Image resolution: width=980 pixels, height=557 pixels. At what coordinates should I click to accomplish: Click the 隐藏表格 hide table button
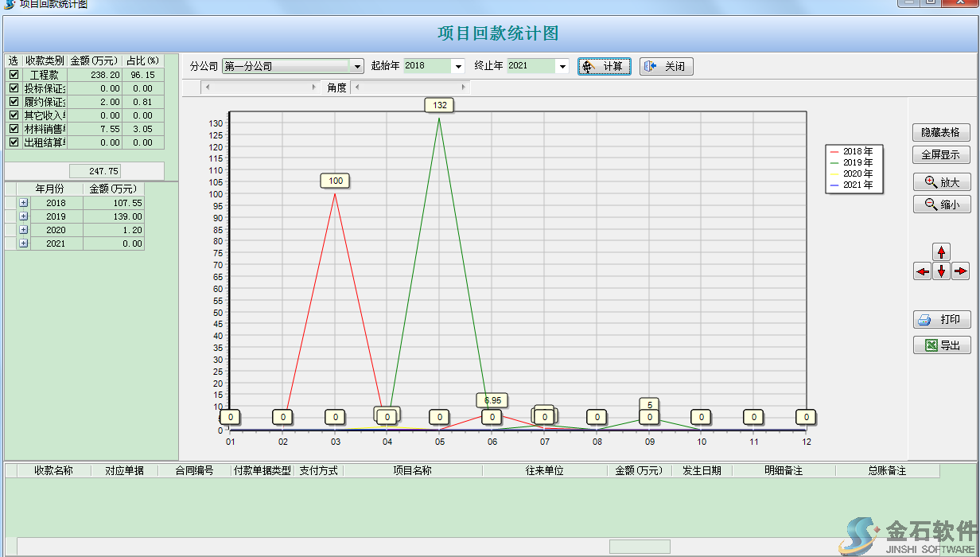[941, 132]
